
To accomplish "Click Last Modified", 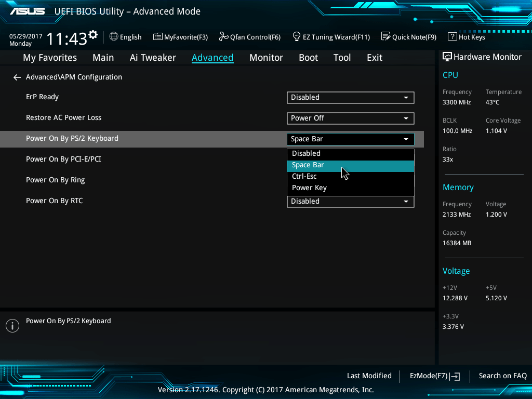I will click(x=369, y=376).
